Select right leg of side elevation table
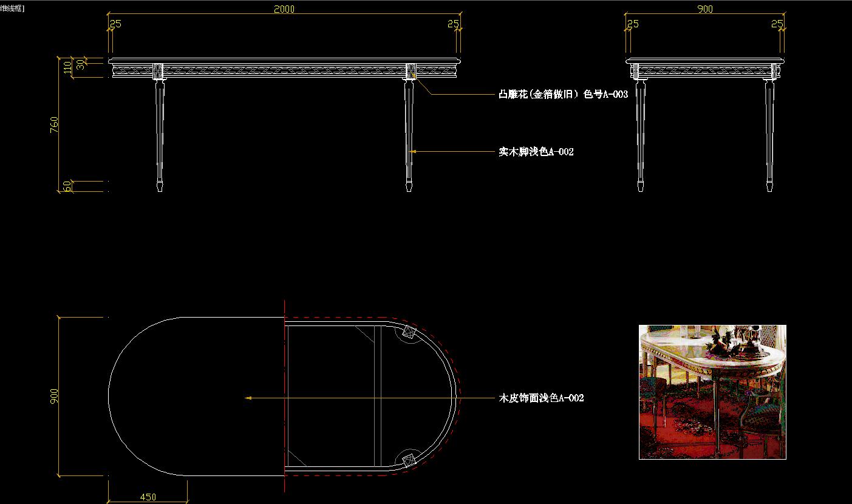The image size is (852, 504). tap(770, 136)
